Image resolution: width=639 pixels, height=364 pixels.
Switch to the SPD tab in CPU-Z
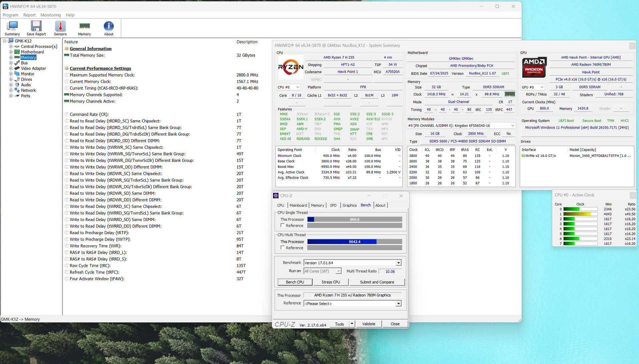click(x=333, y=205)
